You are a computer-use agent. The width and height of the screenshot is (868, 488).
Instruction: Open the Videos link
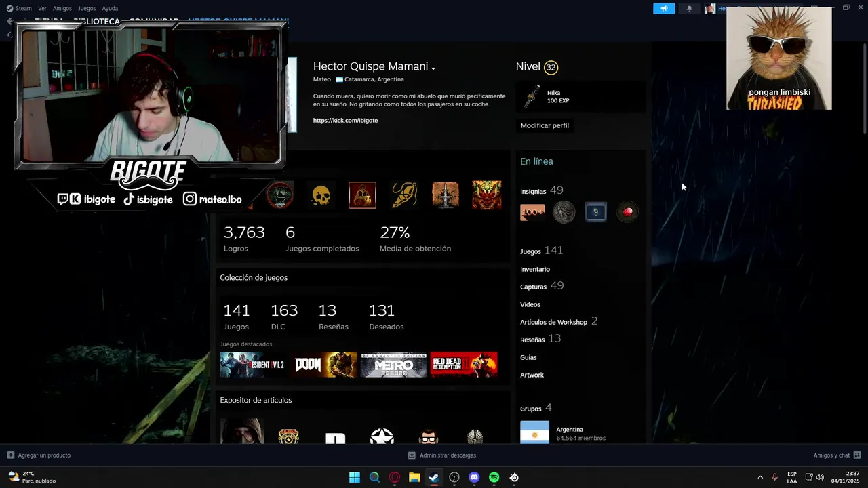point(530,304)
